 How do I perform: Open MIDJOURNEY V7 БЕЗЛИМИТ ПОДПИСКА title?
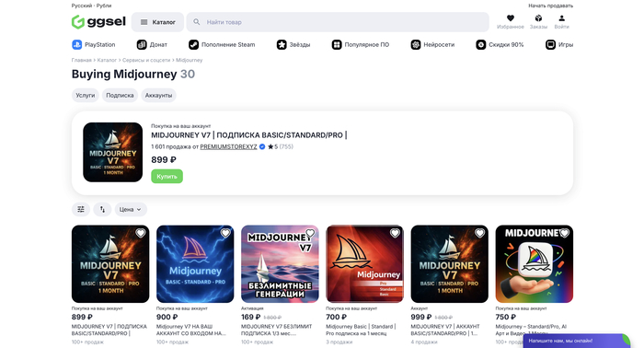pyautogui.click(x=276, y=330)
